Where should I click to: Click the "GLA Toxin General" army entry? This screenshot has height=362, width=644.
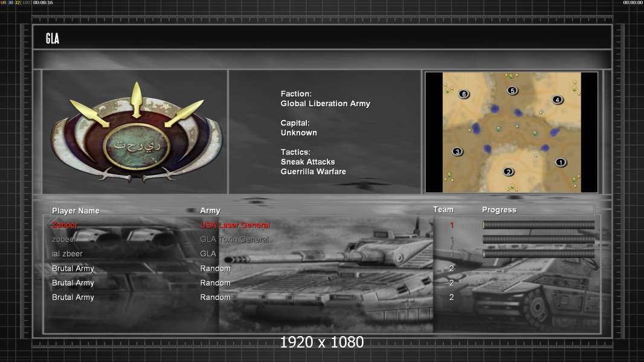(x=234, y=240)
